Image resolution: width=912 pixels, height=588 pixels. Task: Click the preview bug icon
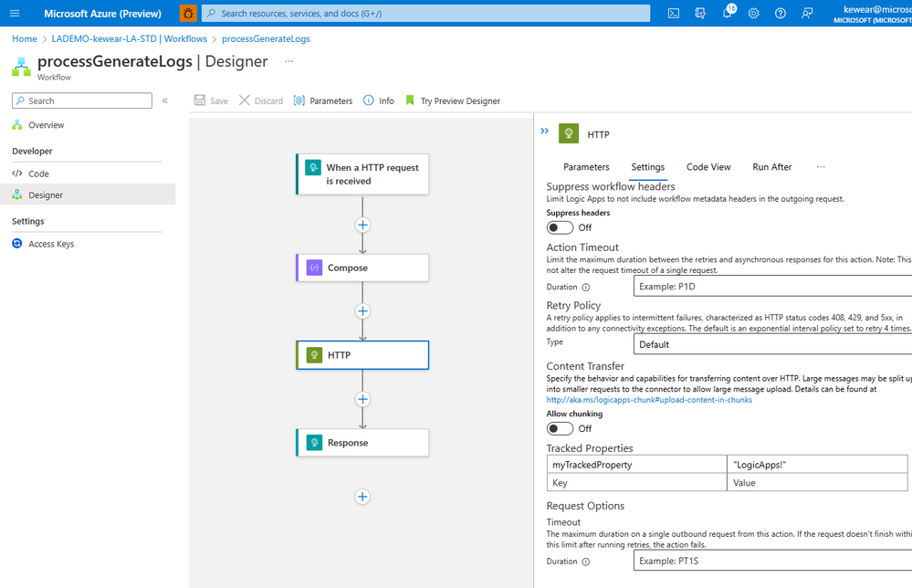click(188, 13)
